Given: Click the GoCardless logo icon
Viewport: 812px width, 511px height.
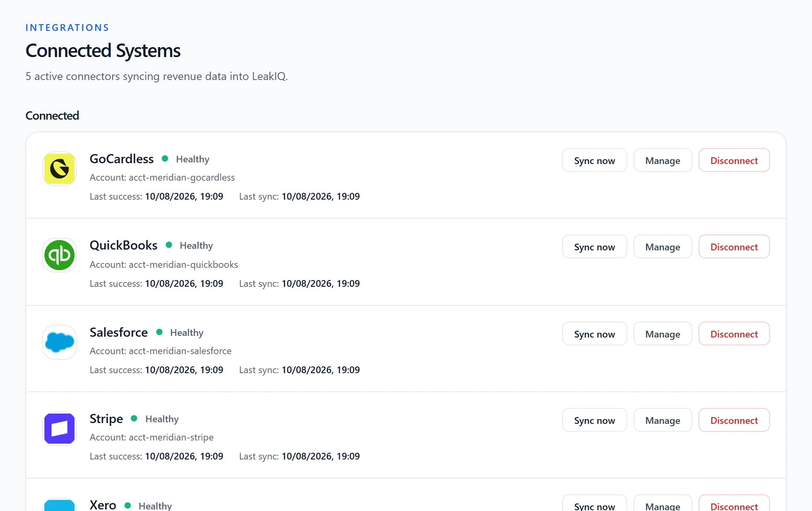Looking at the screenshot, I should 59,169.
